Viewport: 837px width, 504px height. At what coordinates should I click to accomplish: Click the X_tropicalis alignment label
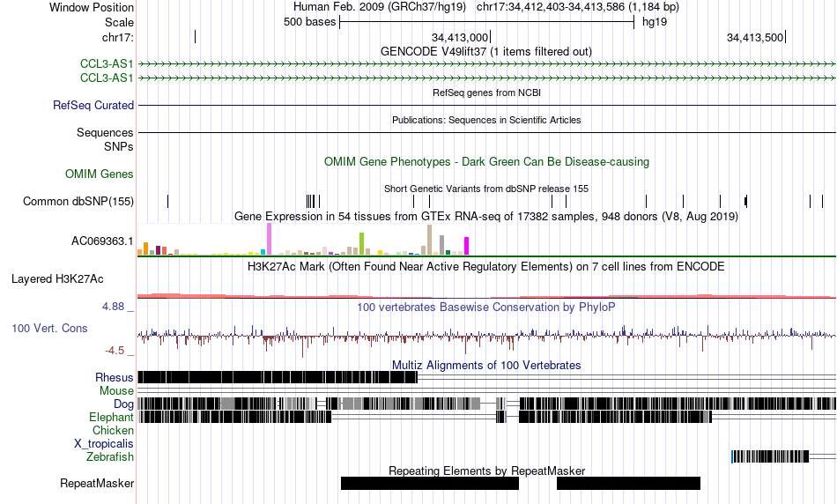[x=104, y=444]
